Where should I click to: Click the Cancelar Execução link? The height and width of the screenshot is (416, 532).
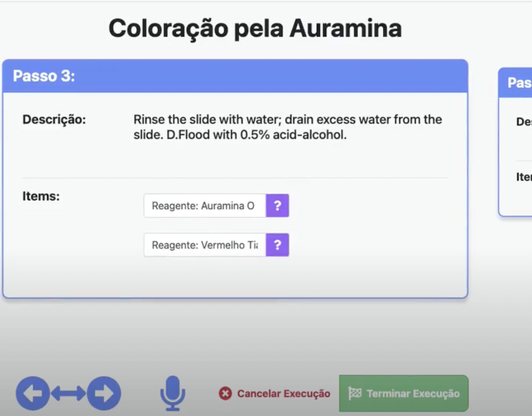[283, 394]
